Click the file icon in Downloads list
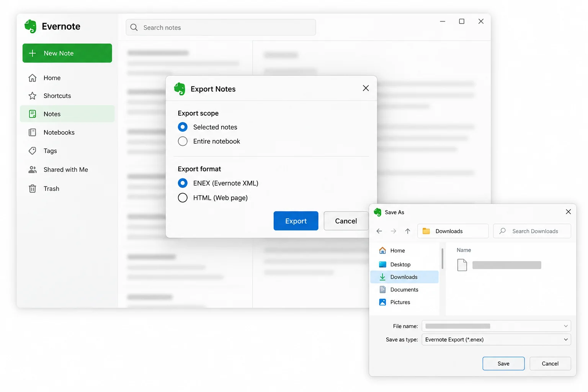588x392 pixels. click(x=462, y=265)
